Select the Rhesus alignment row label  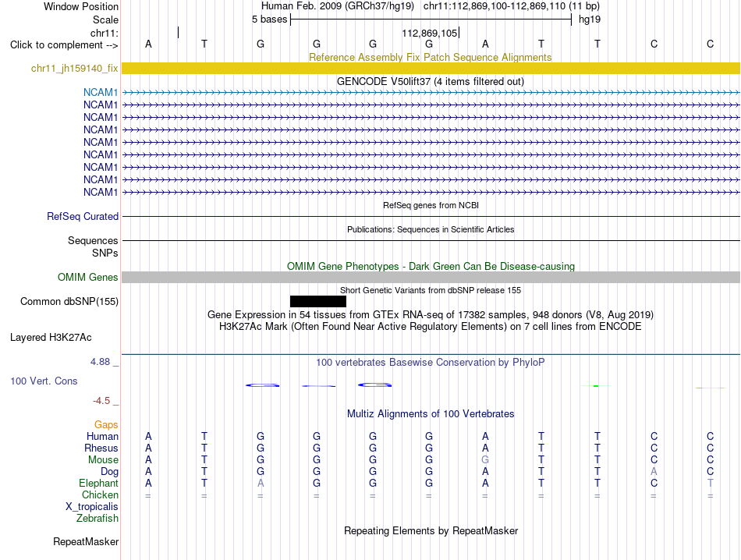pos(101,448)
